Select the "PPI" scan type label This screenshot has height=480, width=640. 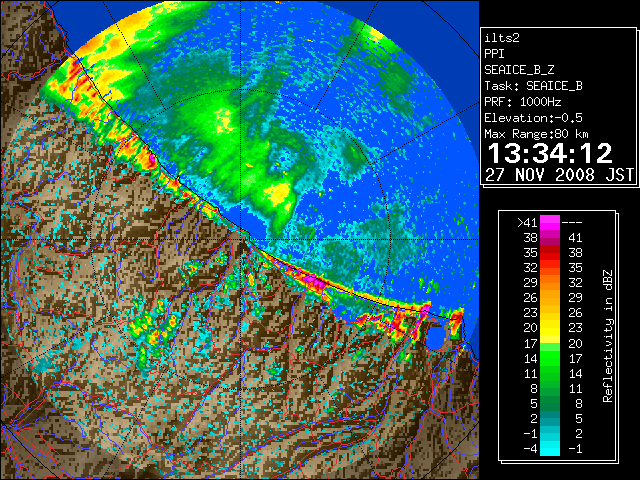click(494, 54)
